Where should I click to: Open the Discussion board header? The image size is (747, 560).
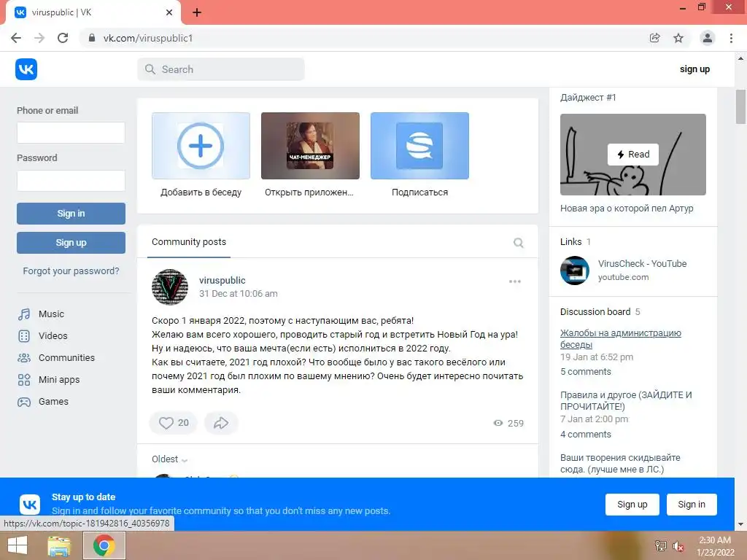600,312
